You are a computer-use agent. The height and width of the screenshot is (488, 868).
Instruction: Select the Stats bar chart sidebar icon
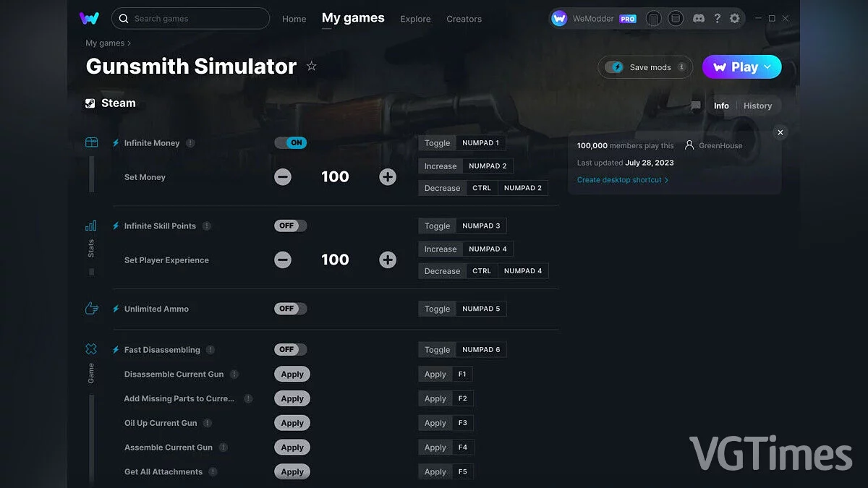pyautogui.click(x=91, y=226)
